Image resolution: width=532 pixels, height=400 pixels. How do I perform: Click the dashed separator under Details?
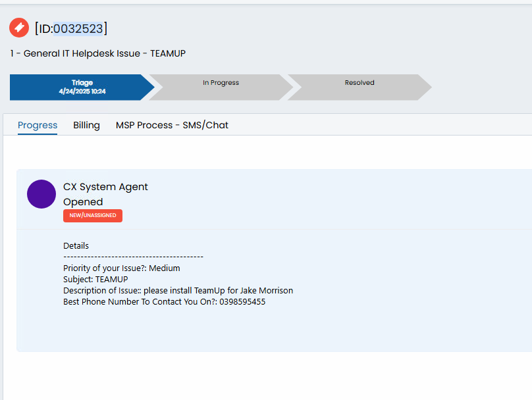click(x=134, y=257)
